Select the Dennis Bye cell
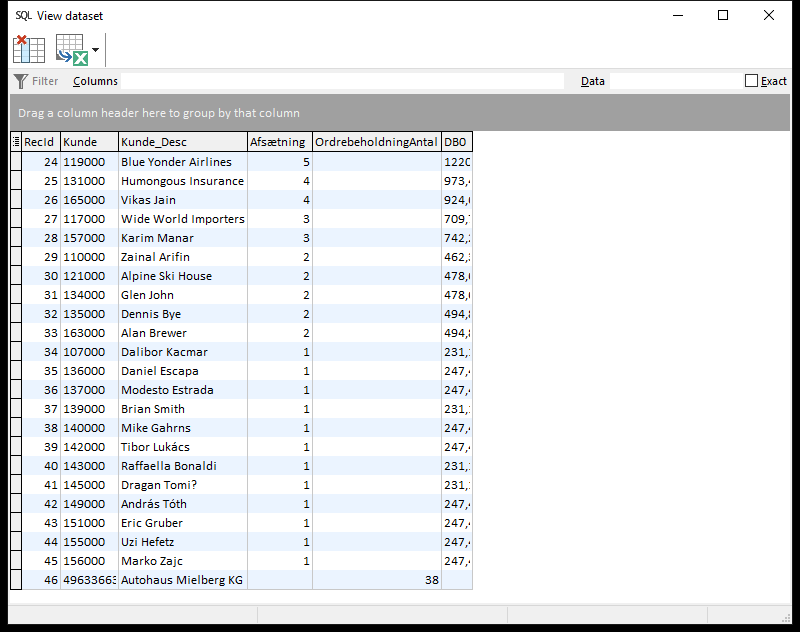Viewport: 800px width, 632px height. pos(183,314)
